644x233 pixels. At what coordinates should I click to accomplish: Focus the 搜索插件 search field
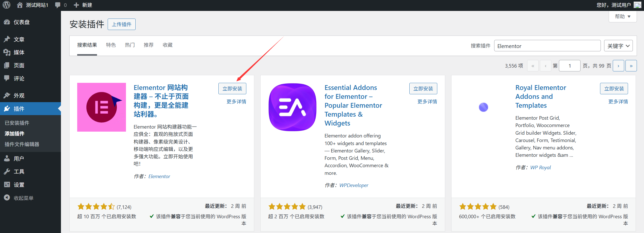click(x=547, y=46)
